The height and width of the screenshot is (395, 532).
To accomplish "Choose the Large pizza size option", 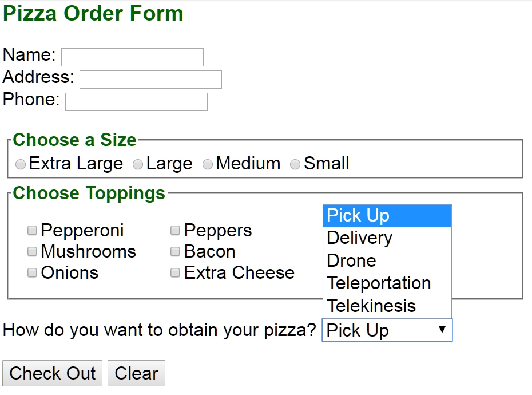I will click(x=138, y=165).
